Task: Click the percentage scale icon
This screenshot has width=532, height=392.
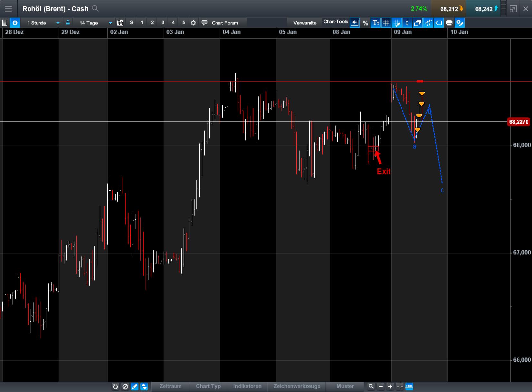Action: tap(365, 23)
